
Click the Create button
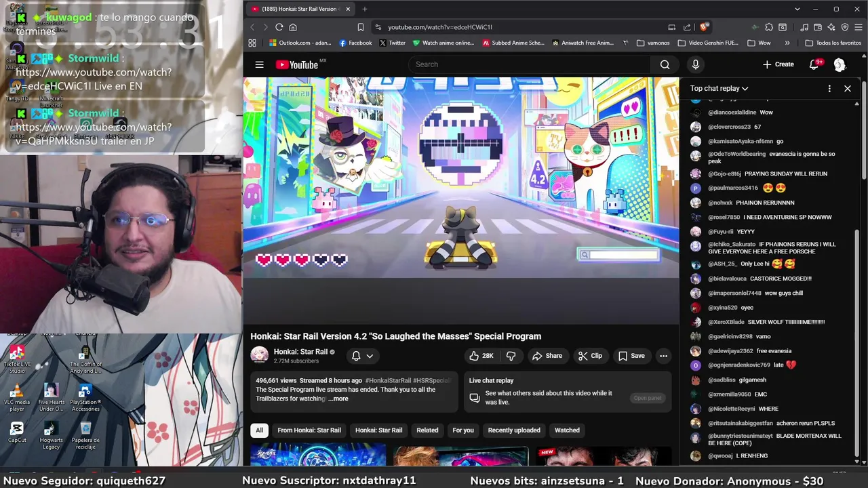778,64
